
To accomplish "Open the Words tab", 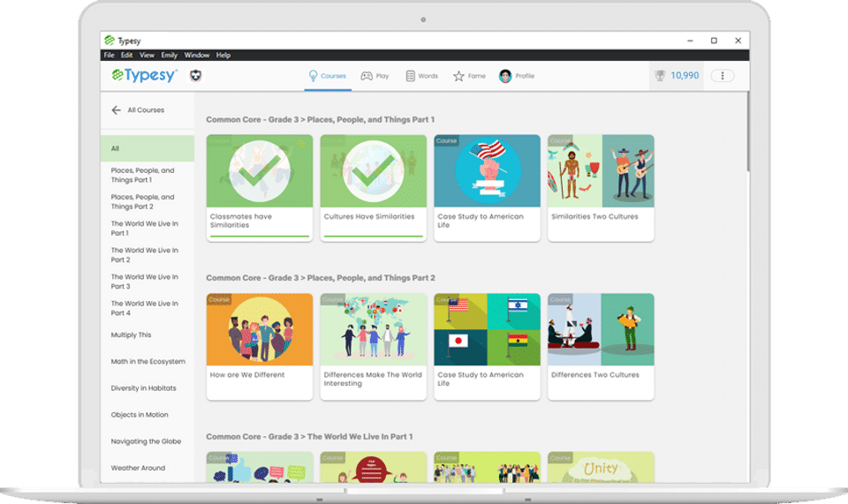I will coord(422,76).
